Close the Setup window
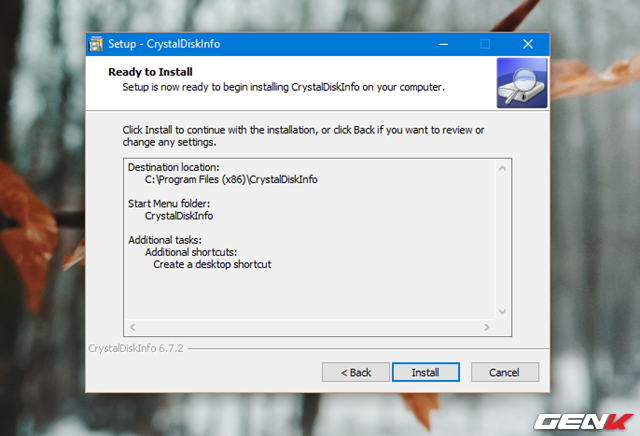The image size is (640, 436). click(528, 44)
